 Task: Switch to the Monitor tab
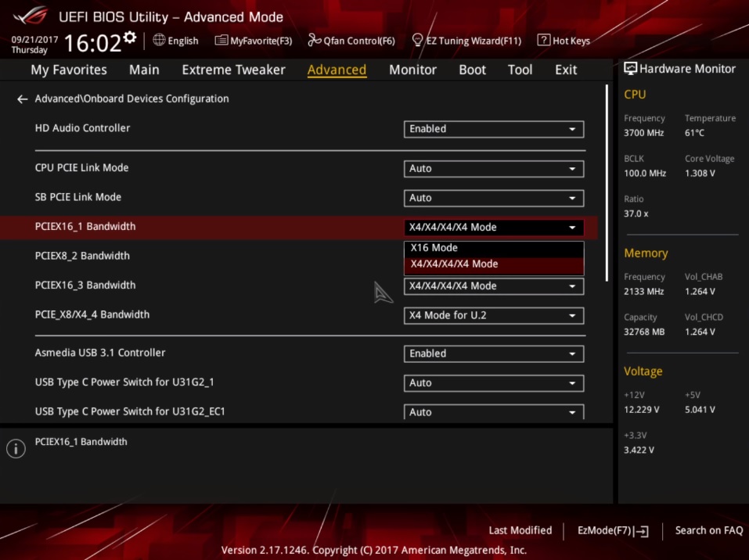click(412, 70)
